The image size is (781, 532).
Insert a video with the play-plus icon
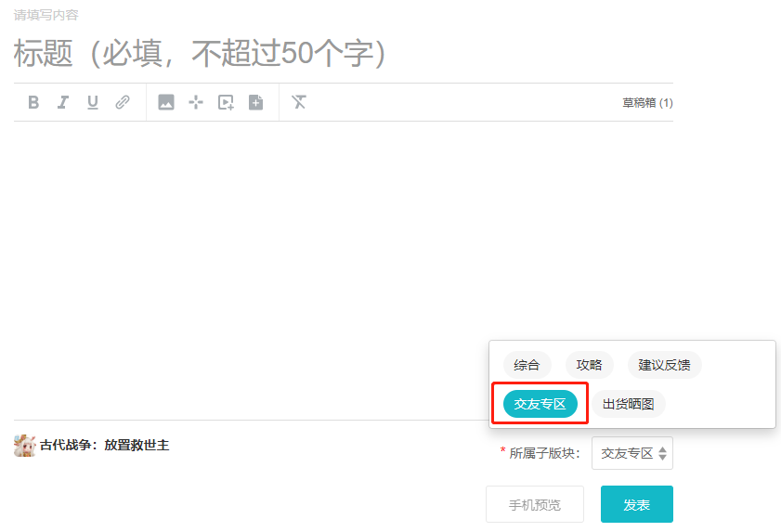pos(226,103)
